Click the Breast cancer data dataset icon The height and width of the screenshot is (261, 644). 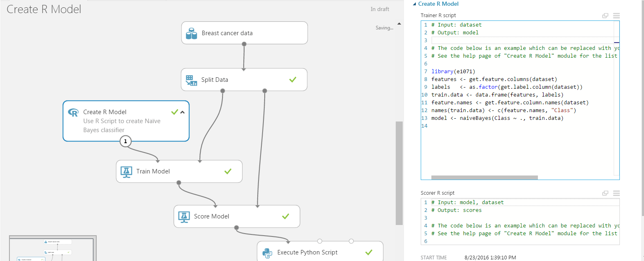191,34
